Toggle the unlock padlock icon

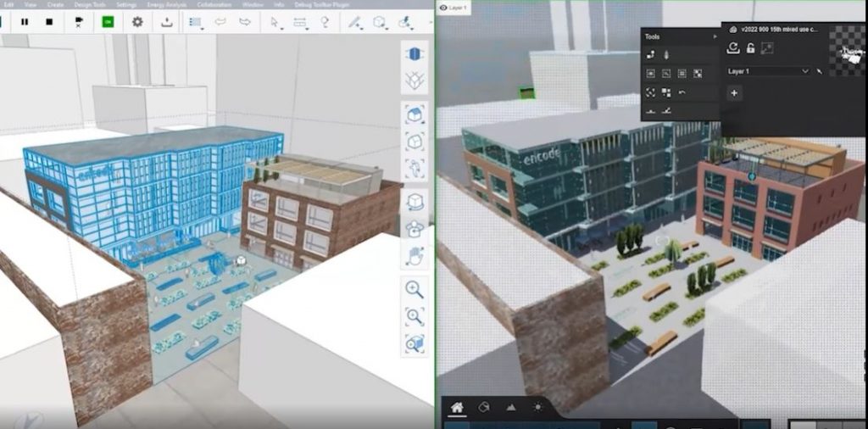click(x=750, y=49)
